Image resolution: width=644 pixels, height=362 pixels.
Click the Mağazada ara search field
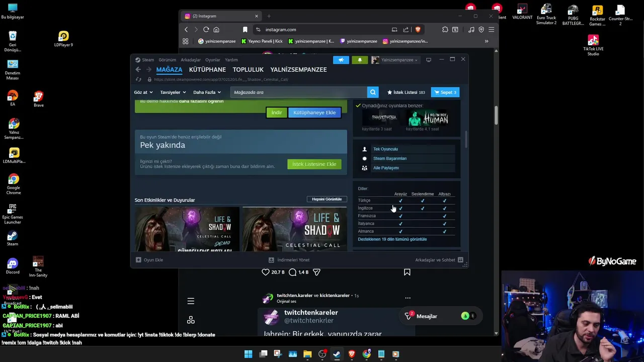pyautogui.click(x=299, y=93)
